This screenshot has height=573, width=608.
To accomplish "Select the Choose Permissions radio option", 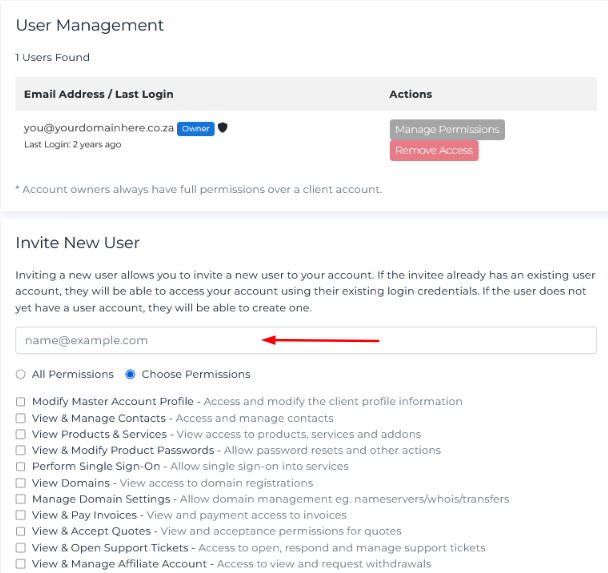I will click(x=130, y=374).
